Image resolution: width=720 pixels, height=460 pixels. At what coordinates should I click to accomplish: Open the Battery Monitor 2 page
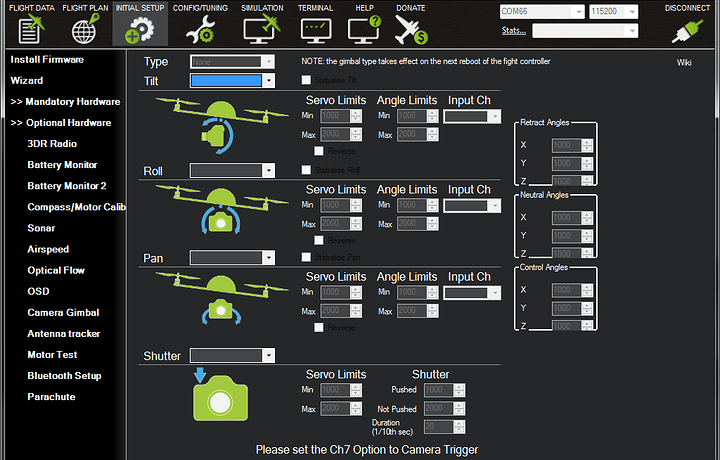(67, 186)
